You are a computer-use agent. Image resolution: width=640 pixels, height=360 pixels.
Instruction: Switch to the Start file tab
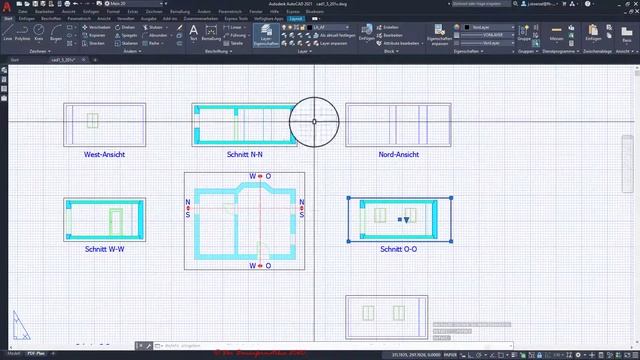coord(15,60)
